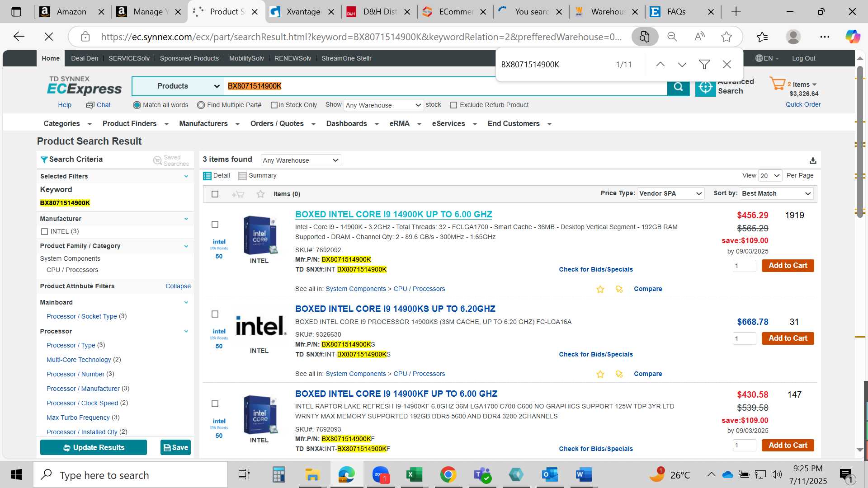
Task: Switch to D&H Dist browser tab
Action: tap(379, 12)
